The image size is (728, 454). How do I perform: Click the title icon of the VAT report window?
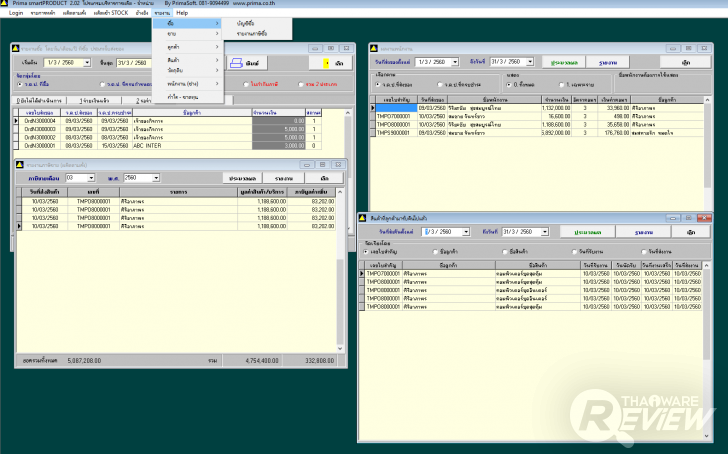(20, 165)
